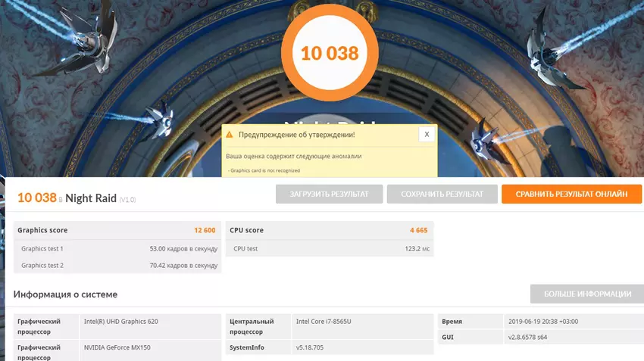Click the Информация о системе heading
This screenshot has height=361, width=644.
pos(65,294)
